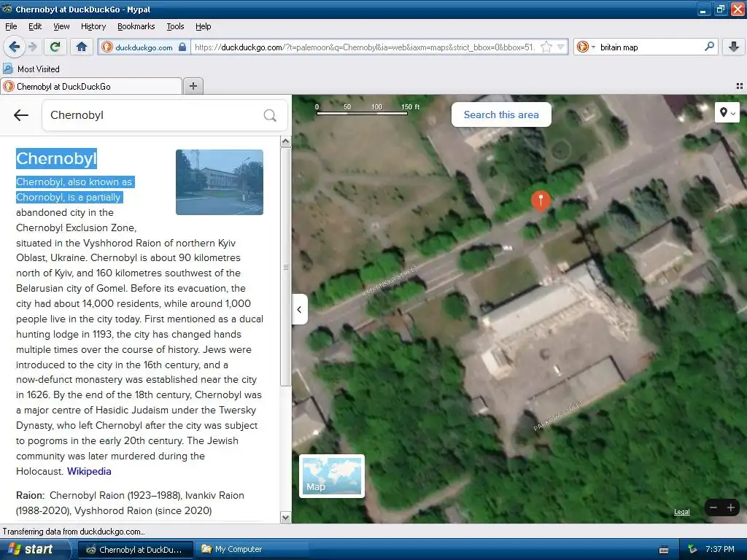747x560 pixels.
Task: Open the Edit menu
Action: pyautogui.click(x=35, y=26)
